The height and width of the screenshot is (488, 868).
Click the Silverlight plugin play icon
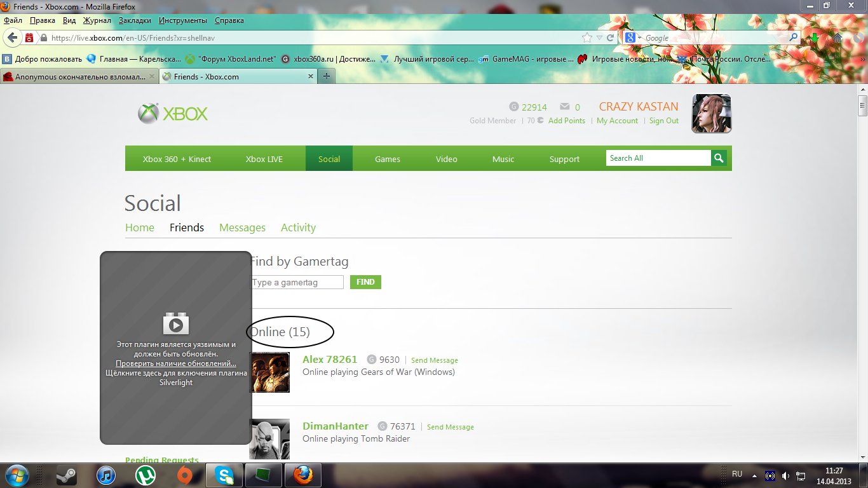tap(176, 325)
